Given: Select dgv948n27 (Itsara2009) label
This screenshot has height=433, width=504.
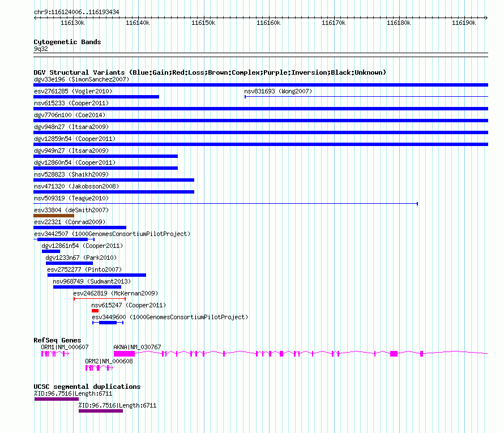Looking at the screenshot, I should click(x=71, y=127).
